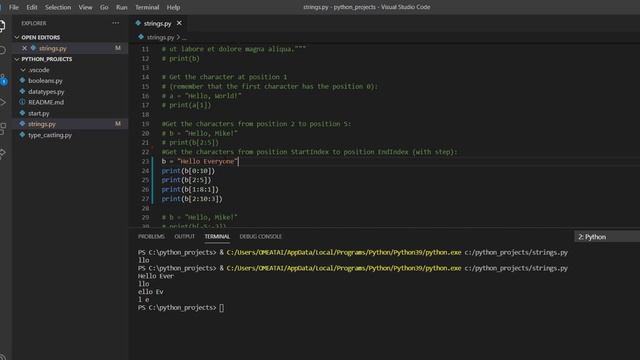The width and height of the screenshot is (640, 360).
Task: Click the line print(b[1:8:1])
Action: coord(190,189)
